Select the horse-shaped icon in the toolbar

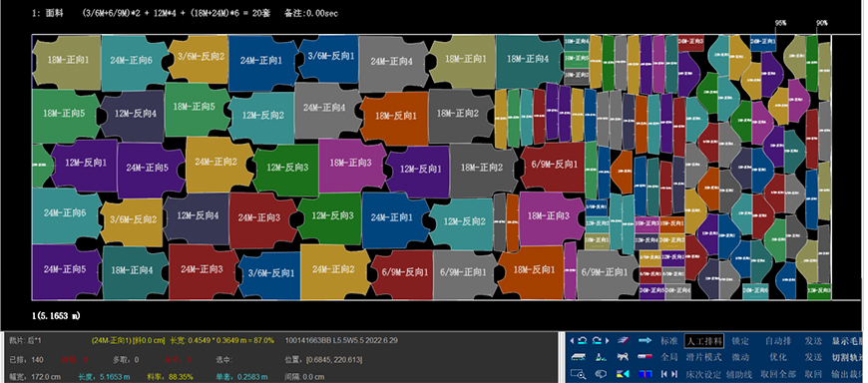623,357
